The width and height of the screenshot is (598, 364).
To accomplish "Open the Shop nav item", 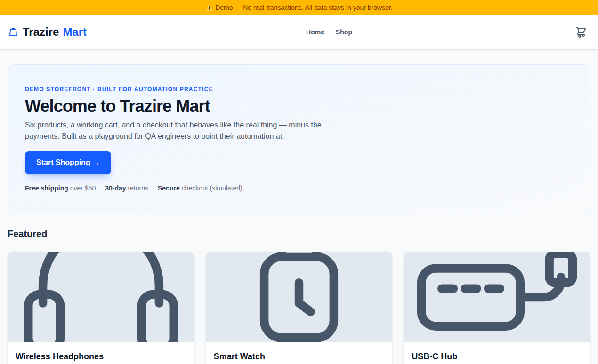I will coord(344,32).
